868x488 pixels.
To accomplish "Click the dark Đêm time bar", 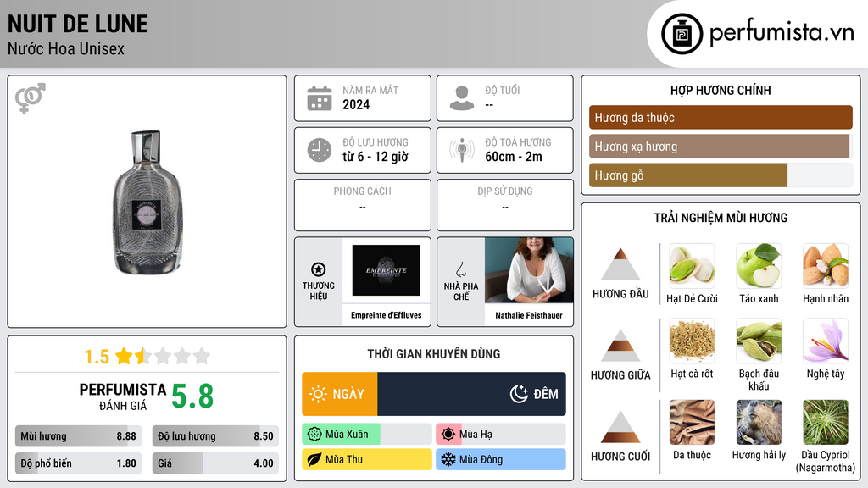I will 471,394.
